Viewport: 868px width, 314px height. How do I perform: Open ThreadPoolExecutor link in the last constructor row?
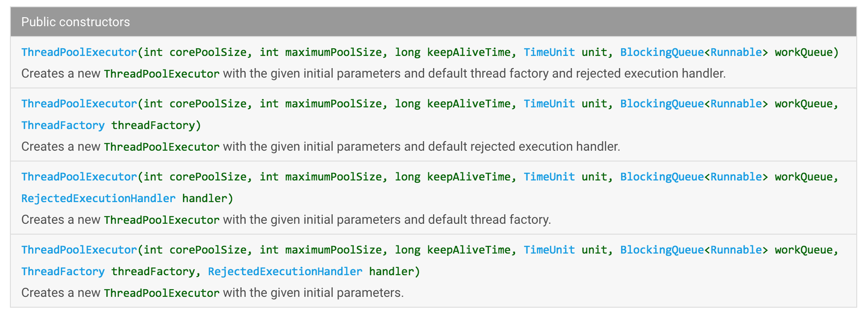point(79,250)
